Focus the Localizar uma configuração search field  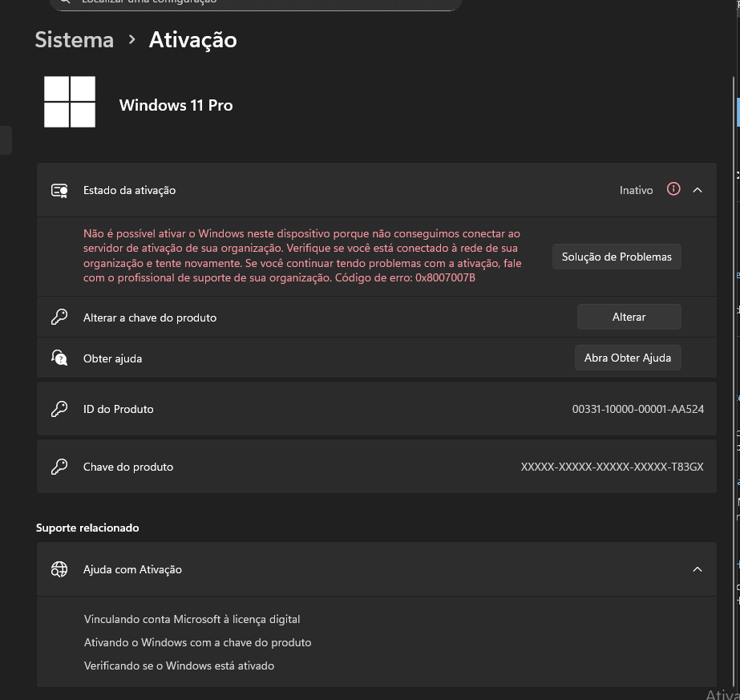pos(255,3)
